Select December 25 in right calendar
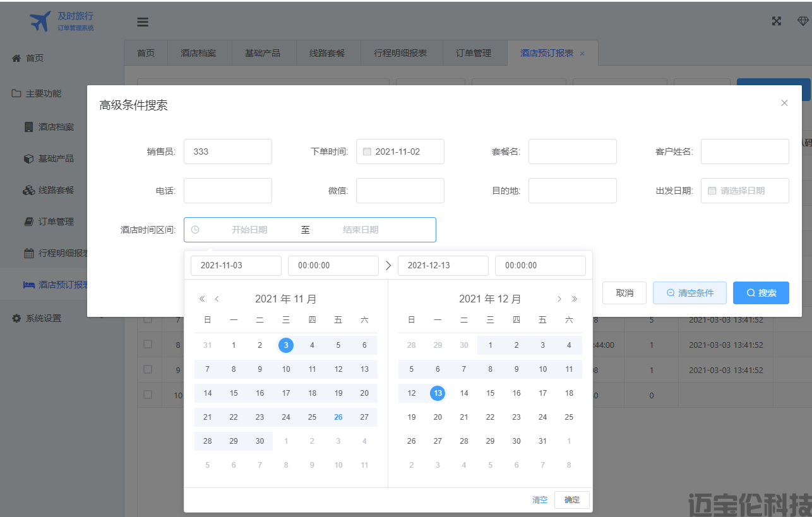Viewport: 812px width, 517px height. [x=569, y=417]
